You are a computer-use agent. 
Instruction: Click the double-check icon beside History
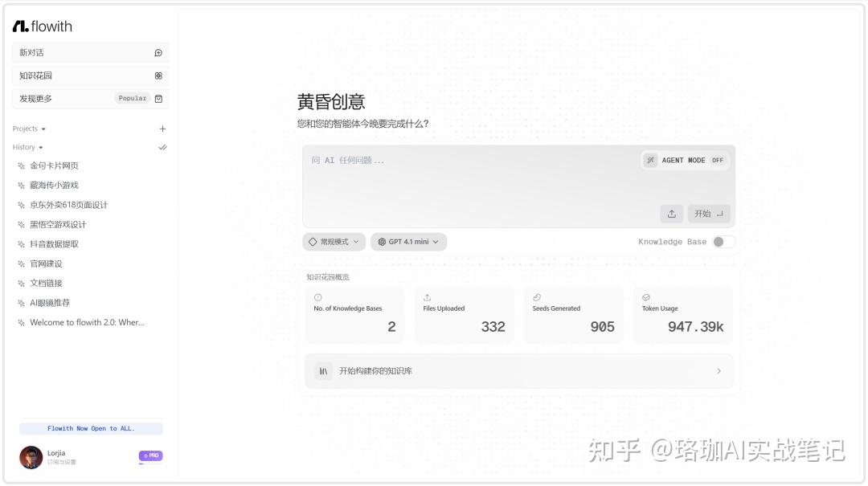point(162,147)
